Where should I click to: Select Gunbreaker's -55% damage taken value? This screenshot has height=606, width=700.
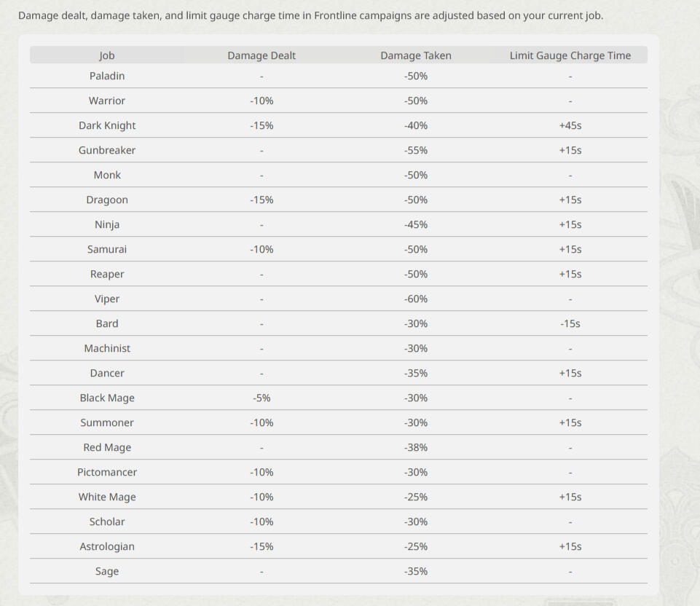416,150
